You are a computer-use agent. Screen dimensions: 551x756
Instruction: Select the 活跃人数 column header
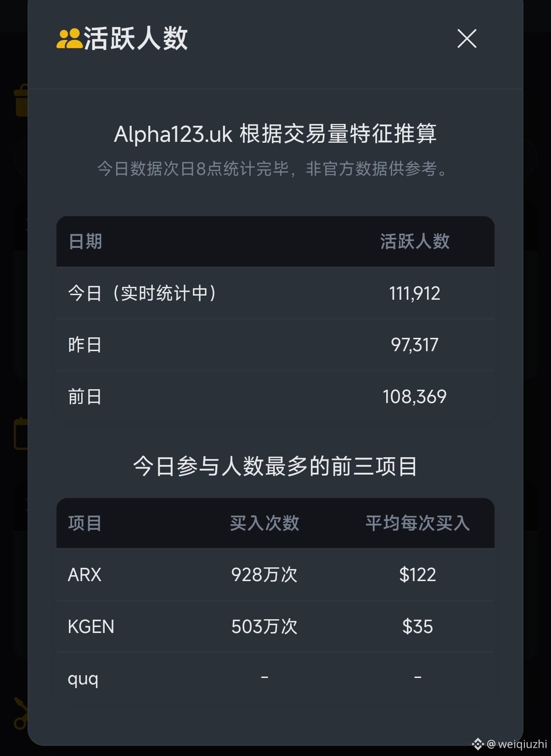[x=415, y=241]
